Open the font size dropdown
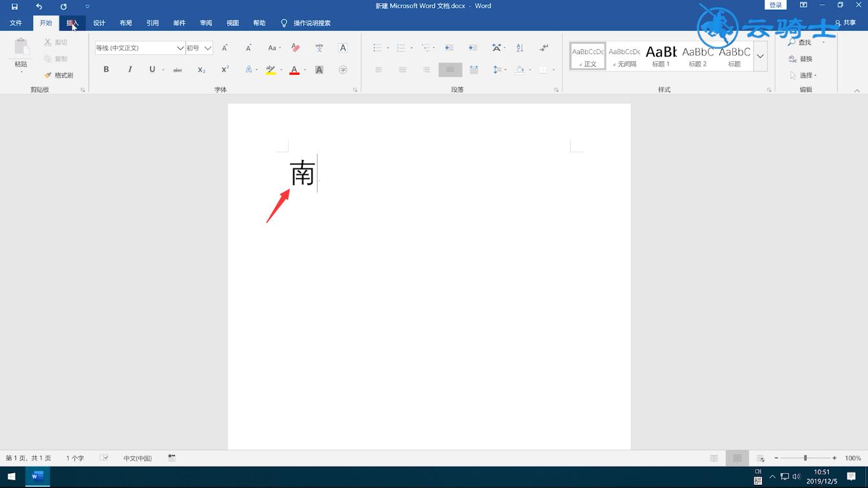The width and height of the screenshot is (868, 488). [208, 48]
